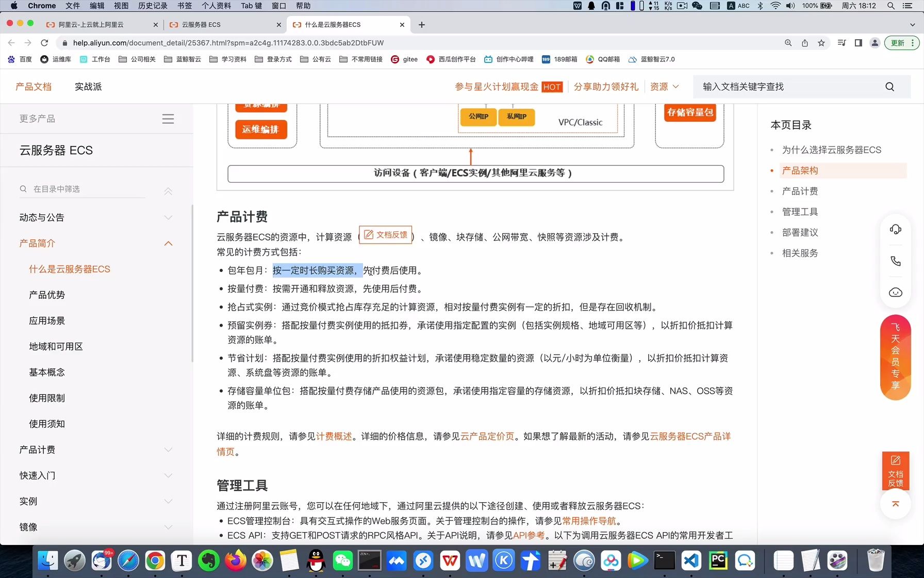Viewport: 924px width, 578px height.
Task: Click the back-to-top arrow button
Action: (x=896, y=504)
